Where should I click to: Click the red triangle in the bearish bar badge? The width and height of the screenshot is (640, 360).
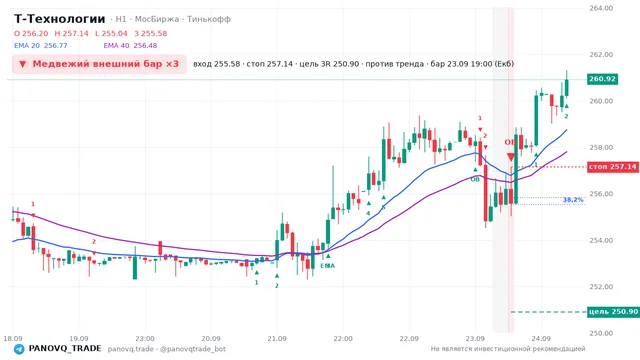tap(23, 64)
